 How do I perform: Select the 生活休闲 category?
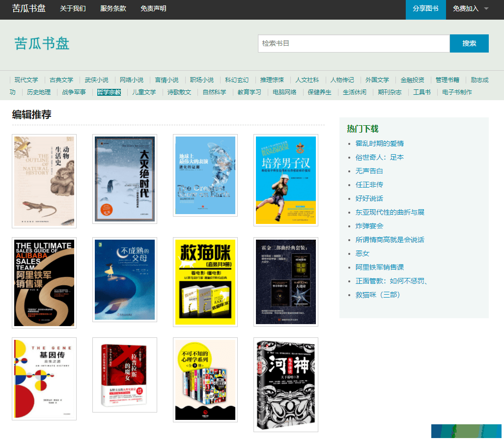tap(355, 92)
